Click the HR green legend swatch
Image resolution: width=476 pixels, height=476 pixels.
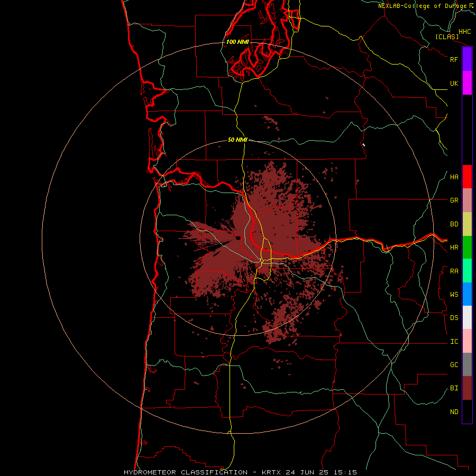tap(467, 248)
